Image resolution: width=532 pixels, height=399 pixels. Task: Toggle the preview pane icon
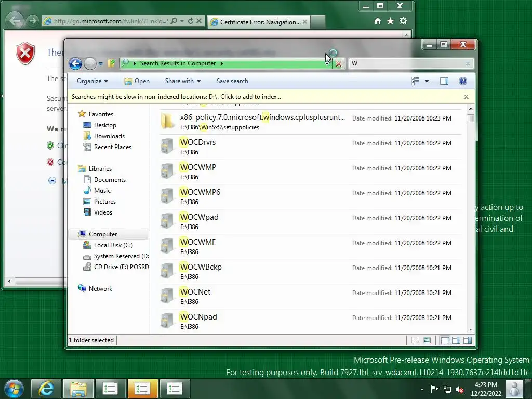[x=444, y=81]
